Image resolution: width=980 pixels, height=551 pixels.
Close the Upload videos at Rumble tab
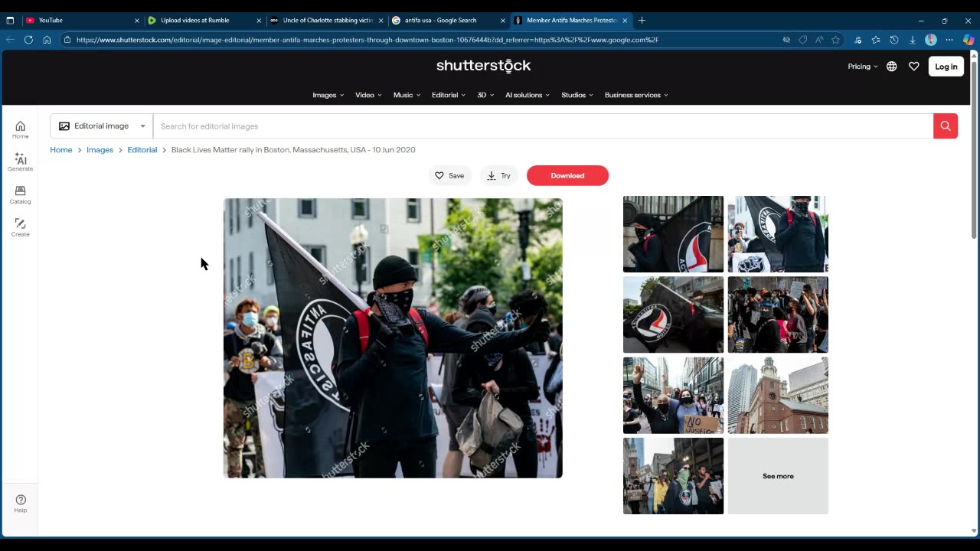point(259,21)
